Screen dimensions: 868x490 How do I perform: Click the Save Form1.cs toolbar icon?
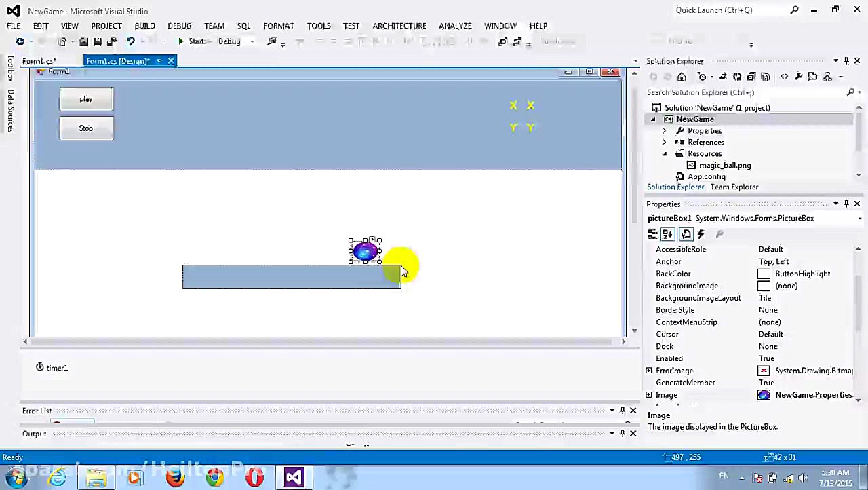(x=98, y=41)
